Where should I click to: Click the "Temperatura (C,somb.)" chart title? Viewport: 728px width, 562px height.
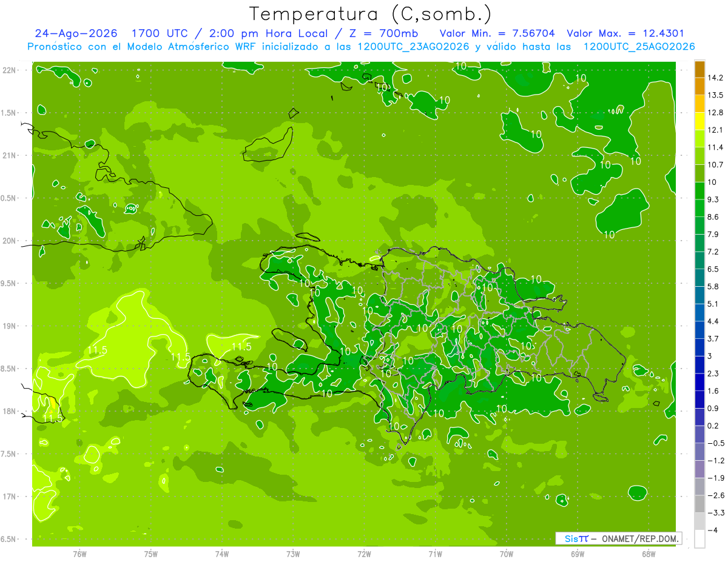pos(371,14)
